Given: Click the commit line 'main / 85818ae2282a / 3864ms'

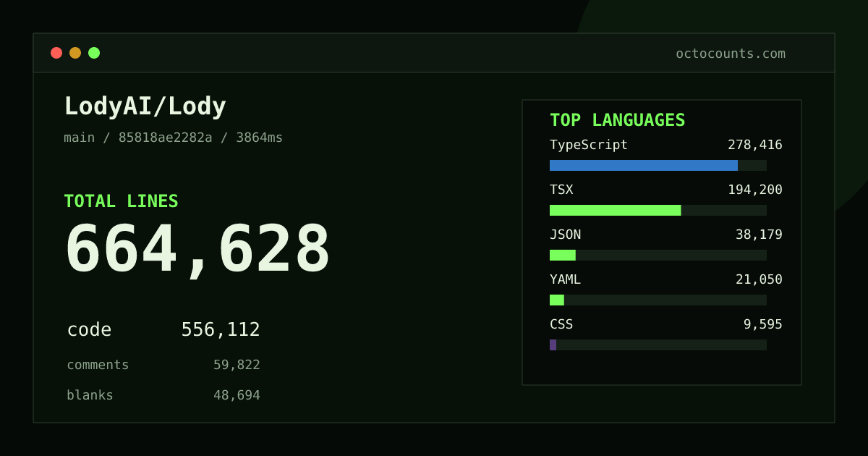Looking at the screenshot, I should coord(174,138).
